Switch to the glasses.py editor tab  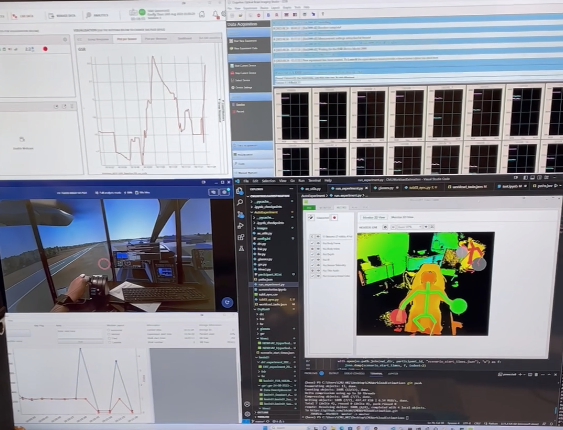click(385, 188)
